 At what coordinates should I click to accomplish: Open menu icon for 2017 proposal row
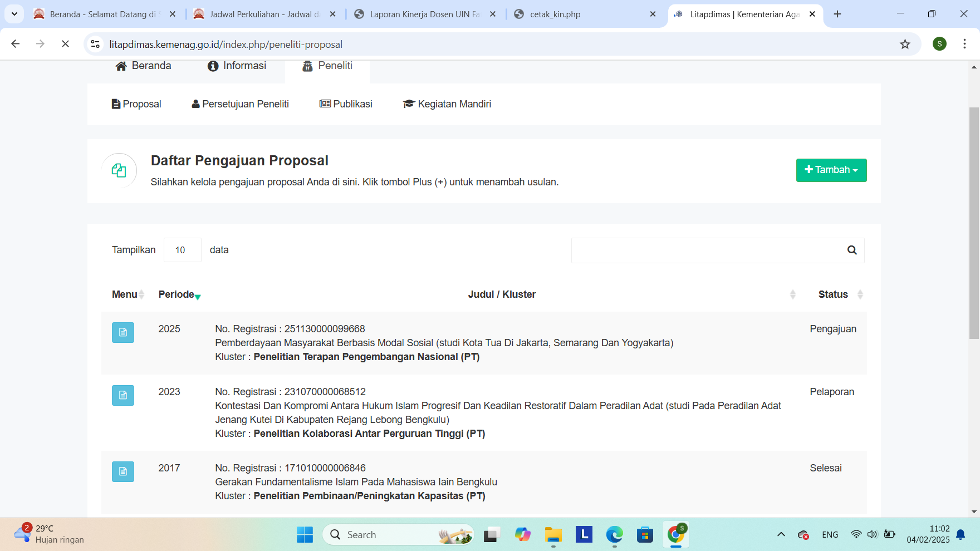[122, 471]
